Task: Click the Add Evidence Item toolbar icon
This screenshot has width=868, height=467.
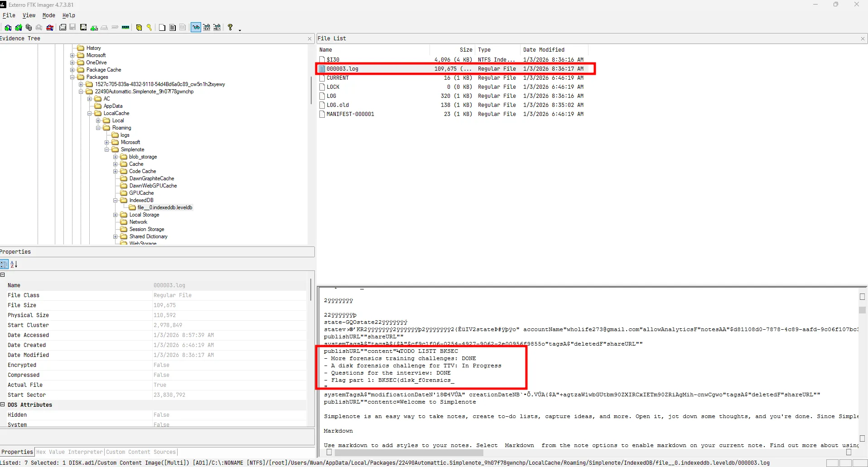Action: tap(8, 28)
